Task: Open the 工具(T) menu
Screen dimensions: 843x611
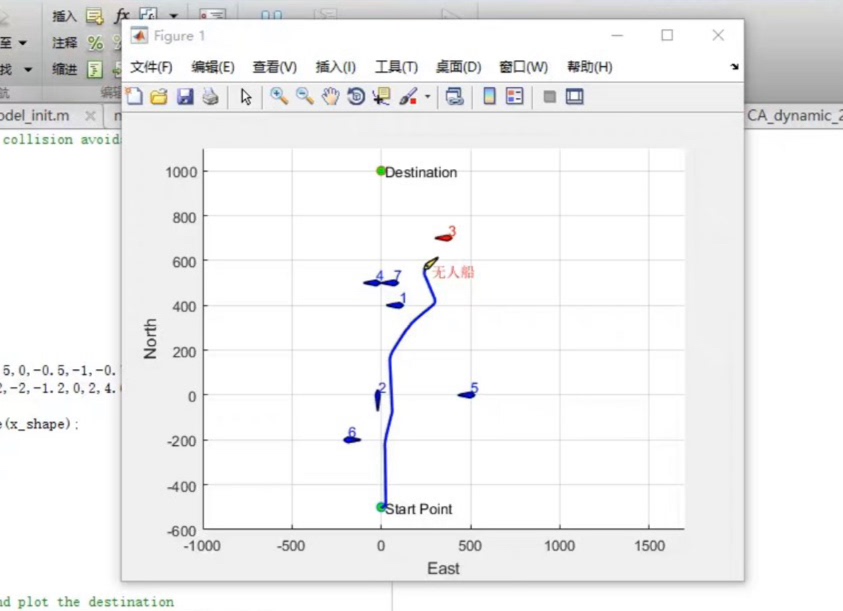Action: 396,67
